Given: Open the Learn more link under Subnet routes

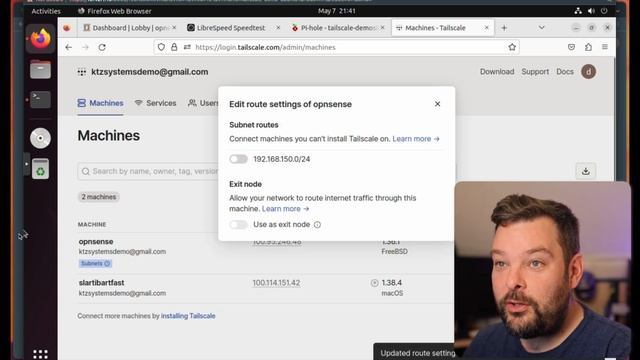Looking at the screenshot, I should pos(416,139).
